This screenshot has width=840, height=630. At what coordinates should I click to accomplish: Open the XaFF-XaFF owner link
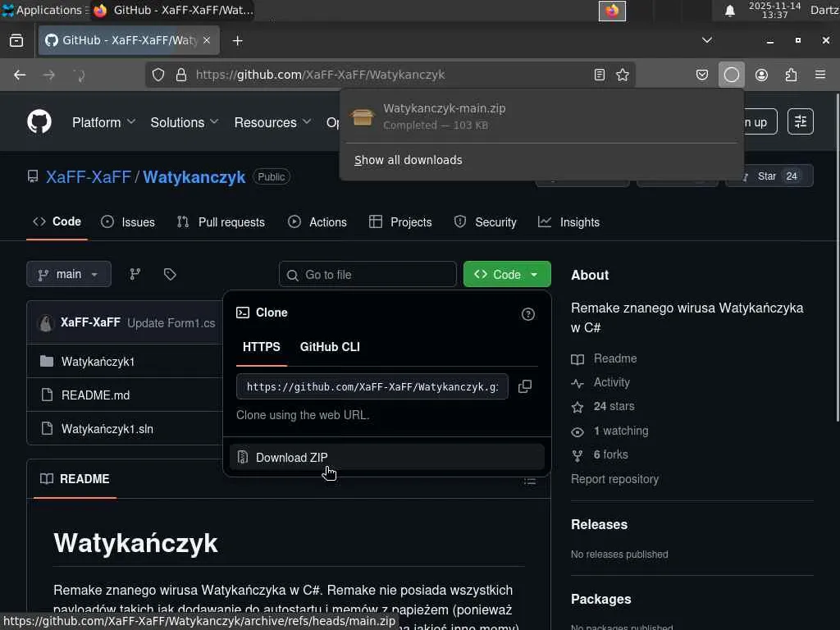pyautogui.click(x=89, y=177)
